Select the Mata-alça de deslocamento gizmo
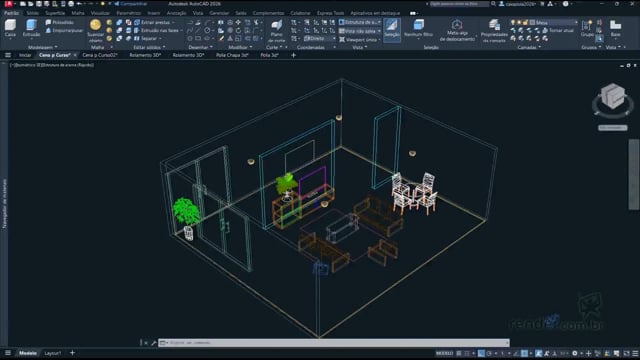This screenshot has width=640, height=360. pos(457,30)
